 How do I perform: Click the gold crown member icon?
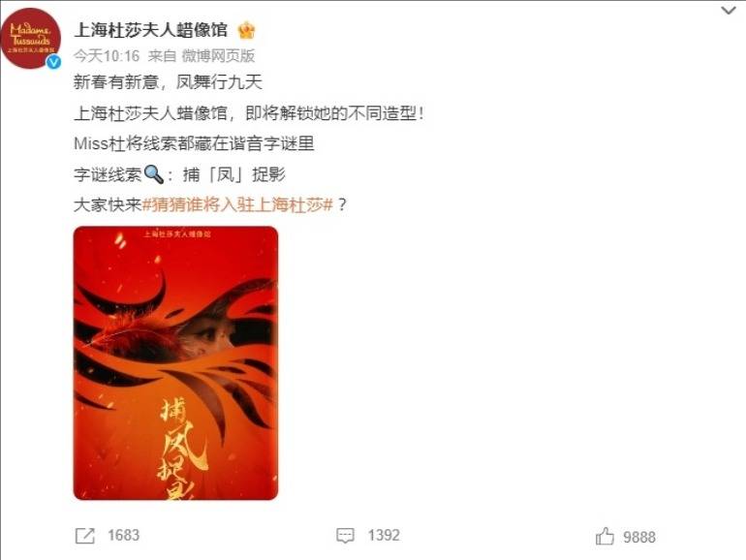click(x=246, y=30)
